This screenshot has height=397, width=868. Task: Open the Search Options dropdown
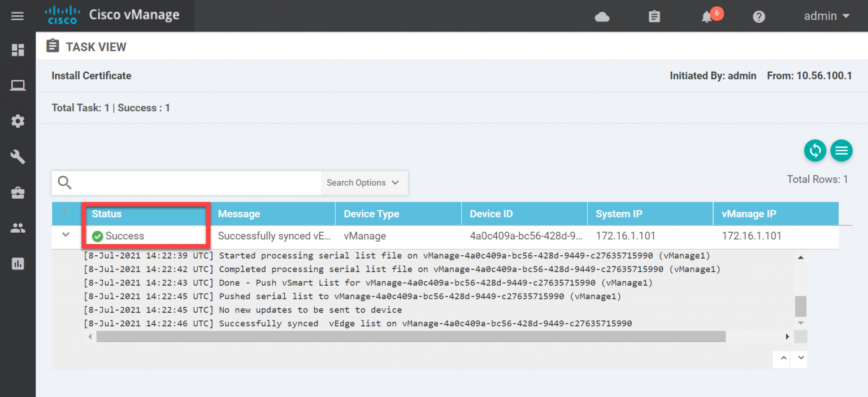(364, 182)
